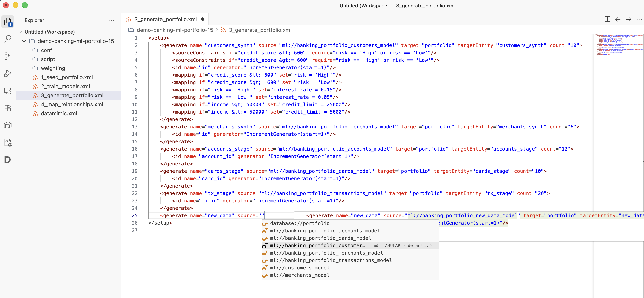Click name="tx_id" on line 23
This screenshot has height=298, width=644.
point(201,201)
